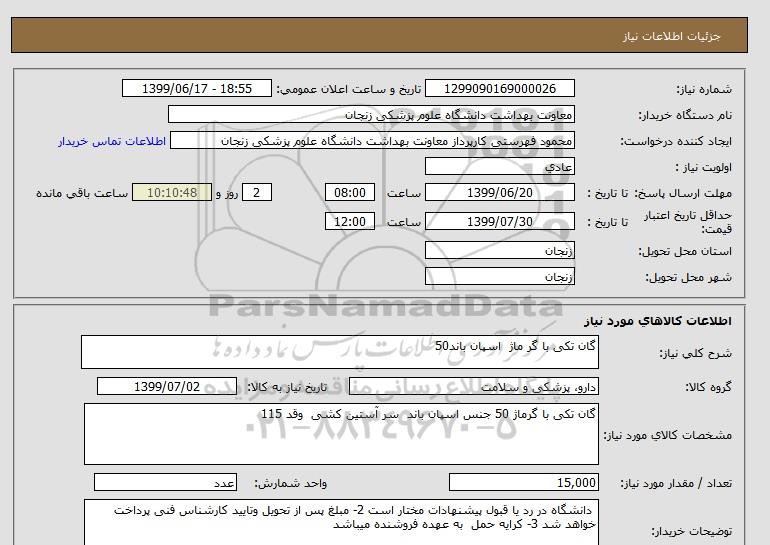Viewport: 770px width, 545px height.
Task: Click the توضیحات خریدار label
Action: click(x=691, y=531)
